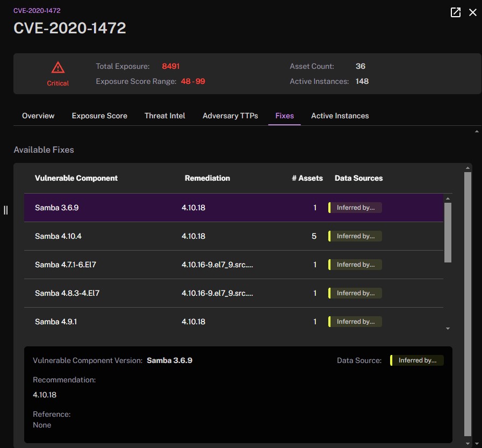Sort by # Assets column header
This screenshot has height=448, width=482.
(307, 178)
